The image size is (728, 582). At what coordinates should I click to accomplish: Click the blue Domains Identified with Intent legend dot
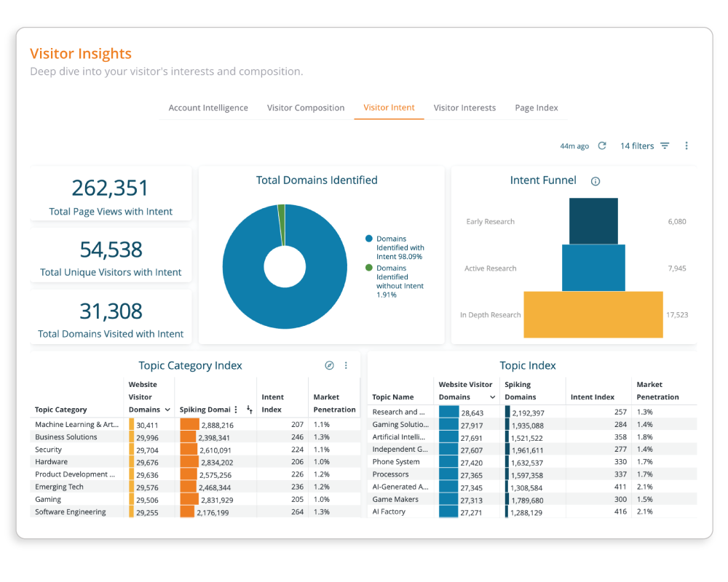point(369,239)
